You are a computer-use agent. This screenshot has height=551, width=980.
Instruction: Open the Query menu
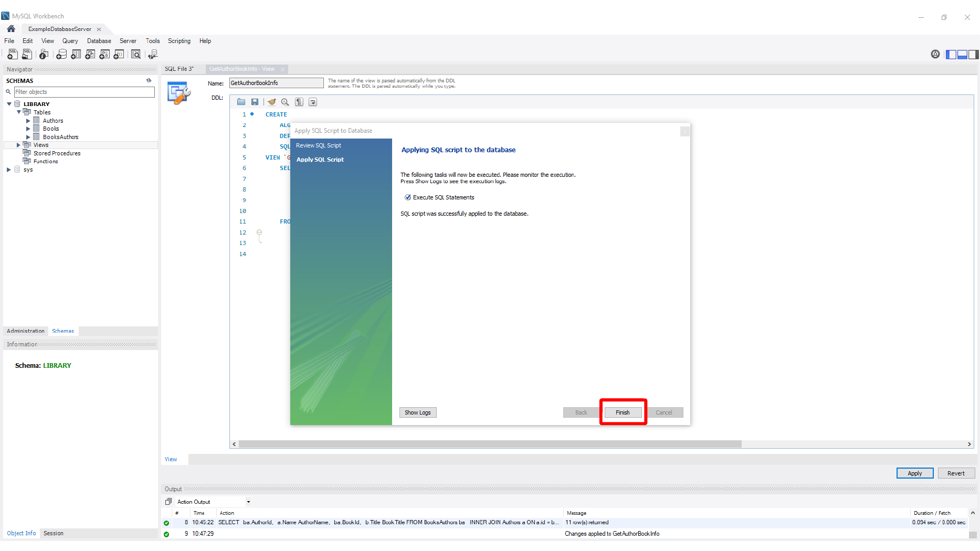click(x=70, y=41)
